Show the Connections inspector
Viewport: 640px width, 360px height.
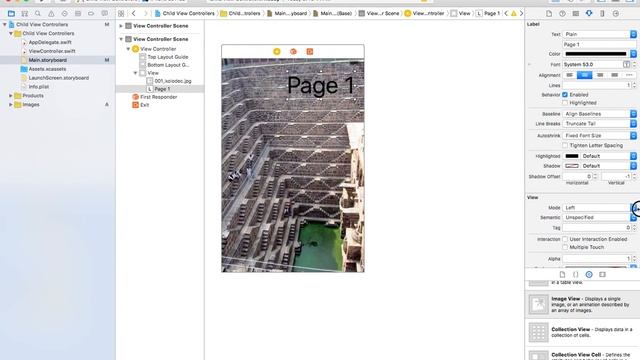tap(616, 13)
